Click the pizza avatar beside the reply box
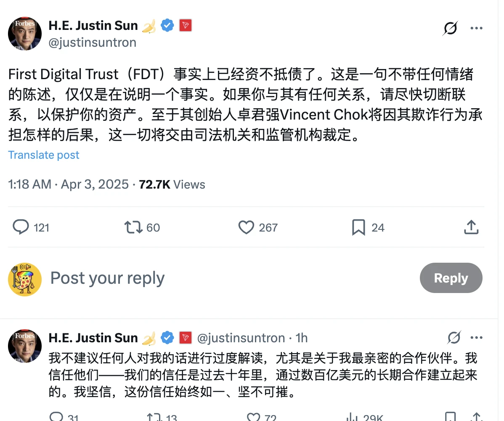 pos(25,279)
